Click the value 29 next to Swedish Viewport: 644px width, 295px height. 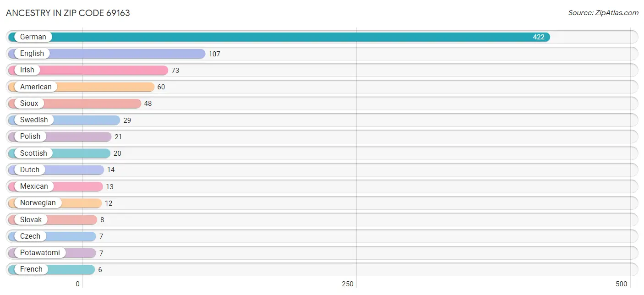click(x=127, y=120)
